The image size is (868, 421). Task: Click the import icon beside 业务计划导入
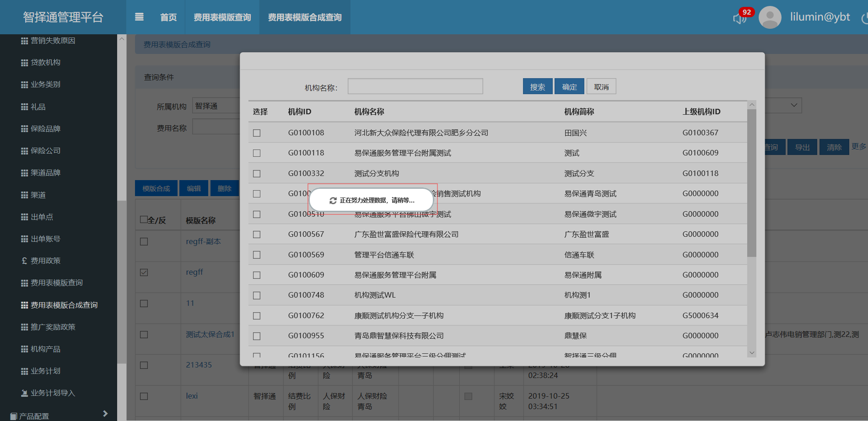(25, 393)
